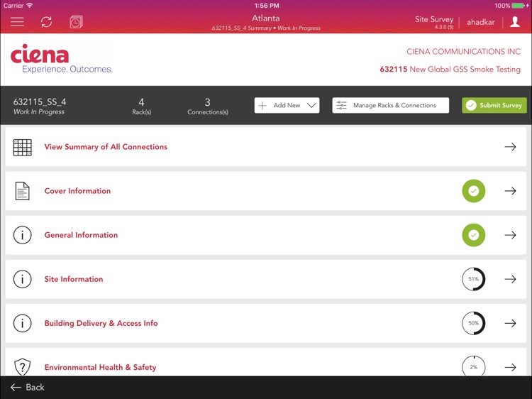Open arrow for Cover Information
The image size is (532, 399).
coord(510,191)
